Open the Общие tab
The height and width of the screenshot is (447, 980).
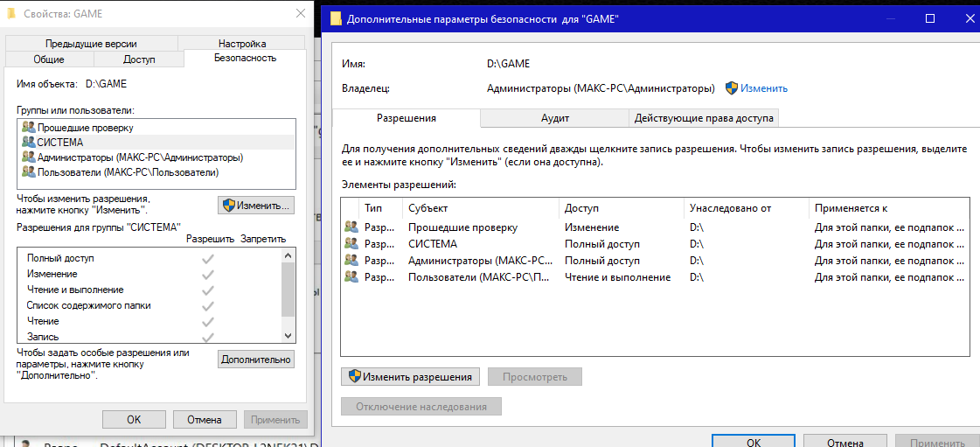49,59
